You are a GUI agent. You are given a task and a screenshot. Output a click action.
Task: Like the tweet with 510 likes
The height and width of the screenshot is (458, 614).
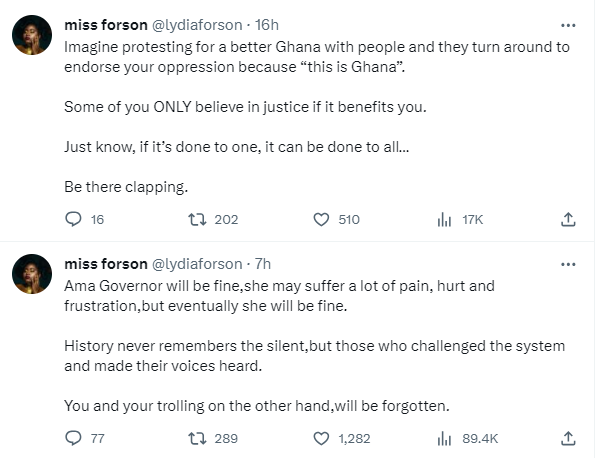coord(322,219)
